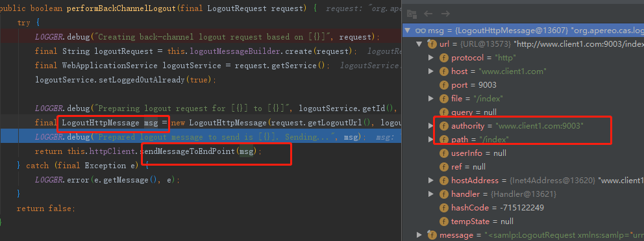This screenshot has height=241, width=644.
Task: Click the field icon next to userInfo
Action: [444, 153]
